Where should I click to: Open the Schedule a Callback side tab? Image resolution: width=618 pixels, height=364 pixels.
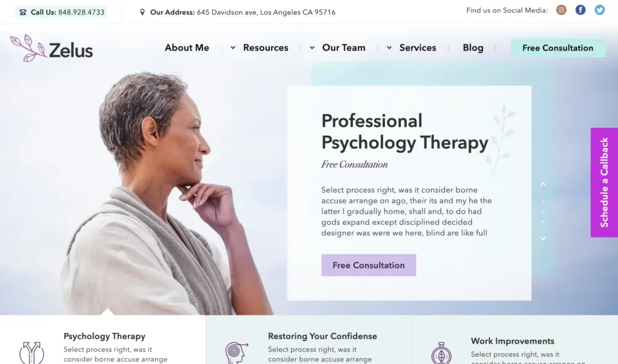point(604,182)
